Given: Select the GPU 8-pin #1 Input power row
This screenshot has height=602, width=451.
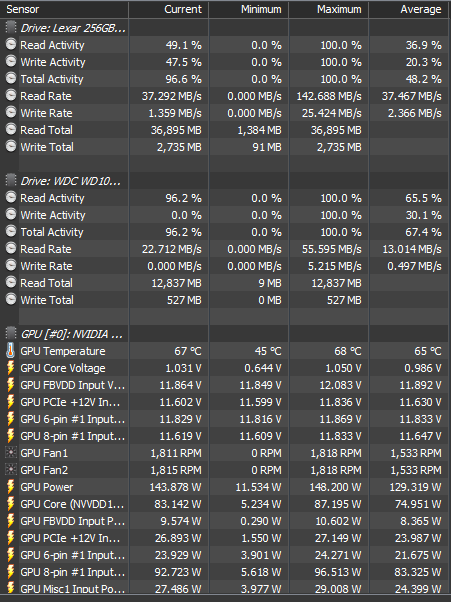Looking at the screenshot, I should pyautogui.click(x=225, y=572).
